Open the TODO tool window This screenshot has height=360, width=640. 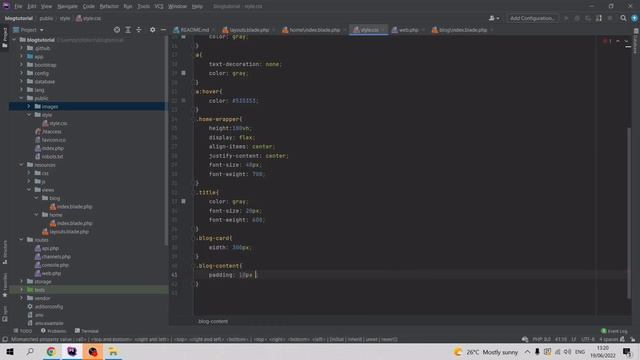23,331
